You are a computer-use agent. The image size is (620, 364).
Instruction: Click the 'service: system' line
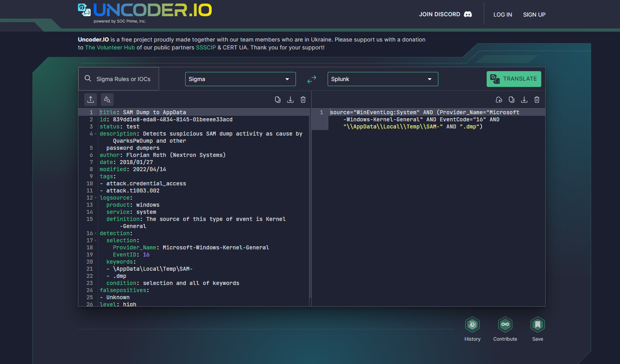coord(131,212)
